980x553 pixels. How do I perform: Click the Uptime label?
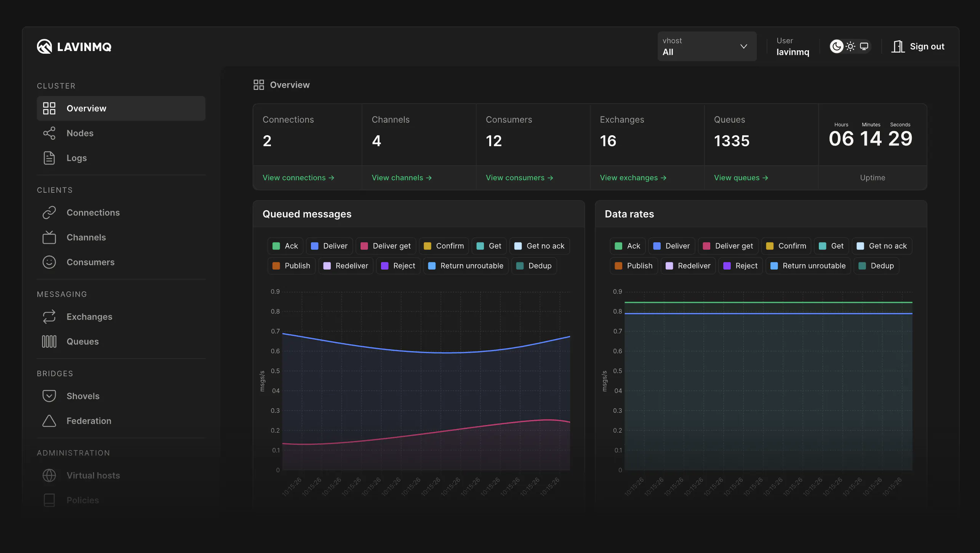point(873,177)
